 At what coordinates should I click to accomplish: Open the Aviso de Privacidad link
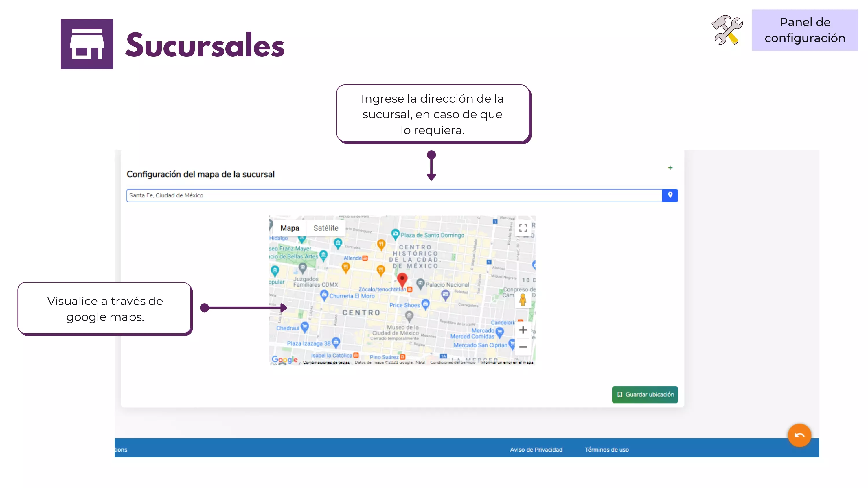point(536,450)
